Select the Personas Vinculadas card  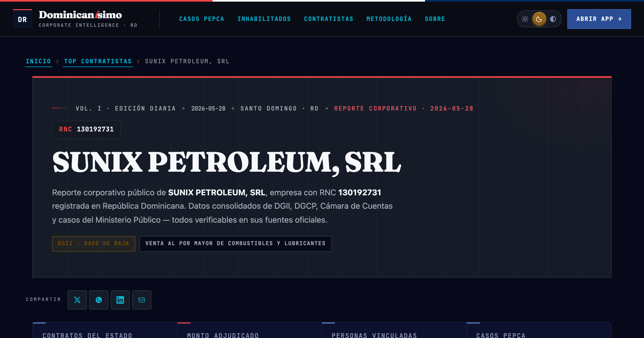[x=394, y=330]
